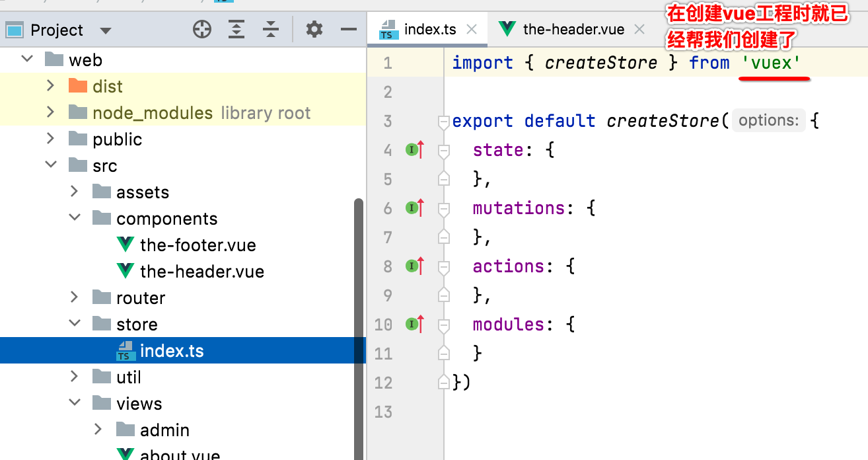Image resolution: width=868 pixels, height=460 pixels.
Task: Fold the actions block at line 8
Action: pyautogui.click(x=444, y=266)
